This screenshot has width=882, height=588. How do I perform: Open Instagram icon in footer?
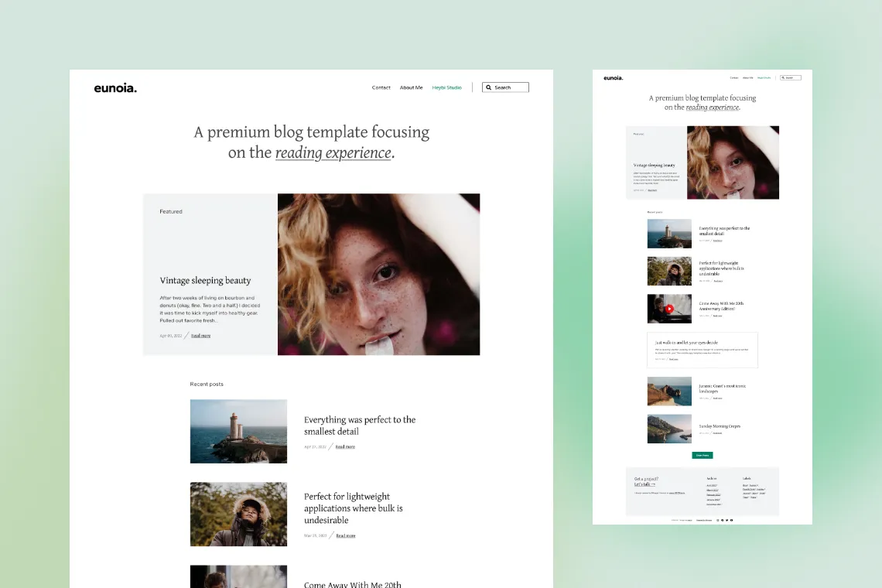click(x=718, y=520)
